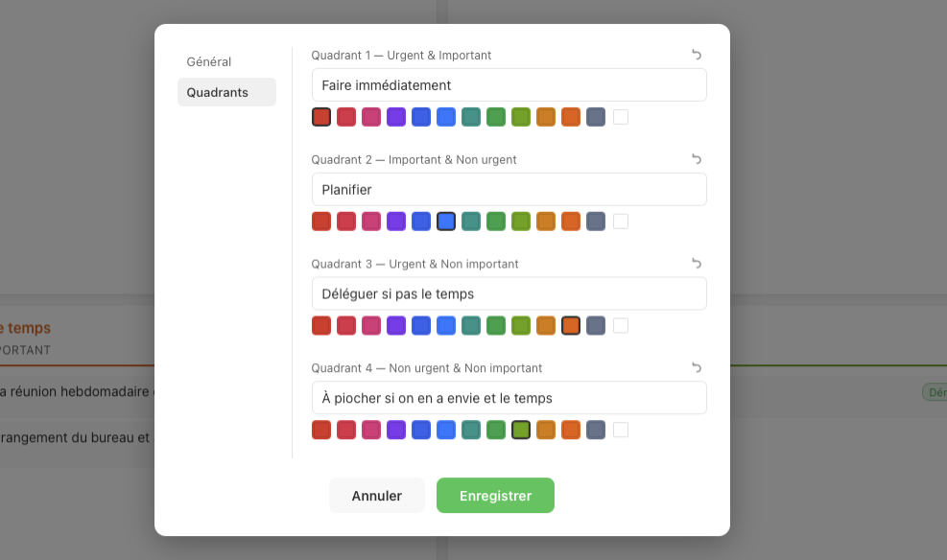
Task: Choose the white swatch for Quadrant 1
Action: click(621, 116)
